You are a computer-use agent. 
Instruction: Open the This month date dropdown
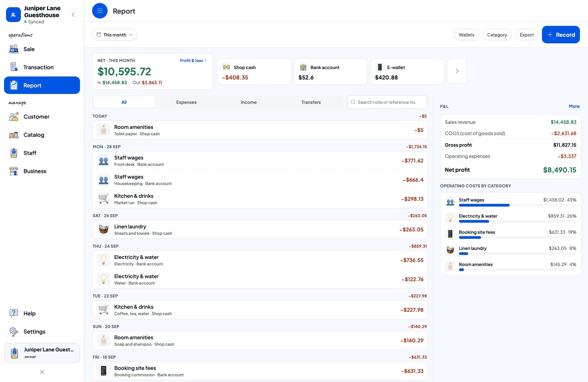click(x=114, y=35)
